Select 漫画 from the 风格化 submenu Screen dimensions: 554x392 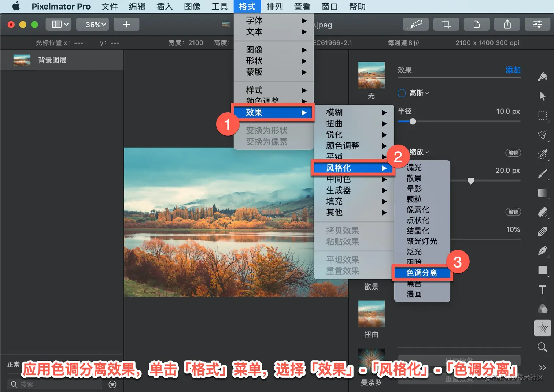[422, 294]
